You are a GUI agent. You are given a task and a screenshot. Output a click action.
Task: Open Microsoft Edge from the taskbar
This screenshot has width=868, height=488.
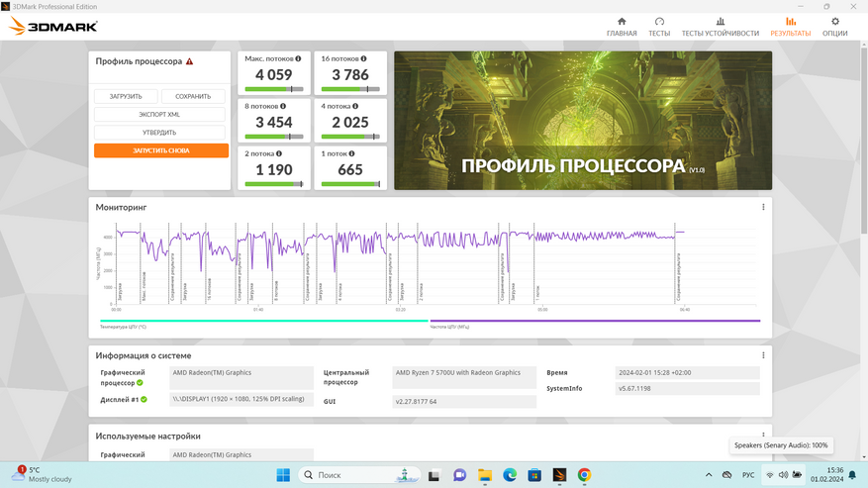(510, 475)
